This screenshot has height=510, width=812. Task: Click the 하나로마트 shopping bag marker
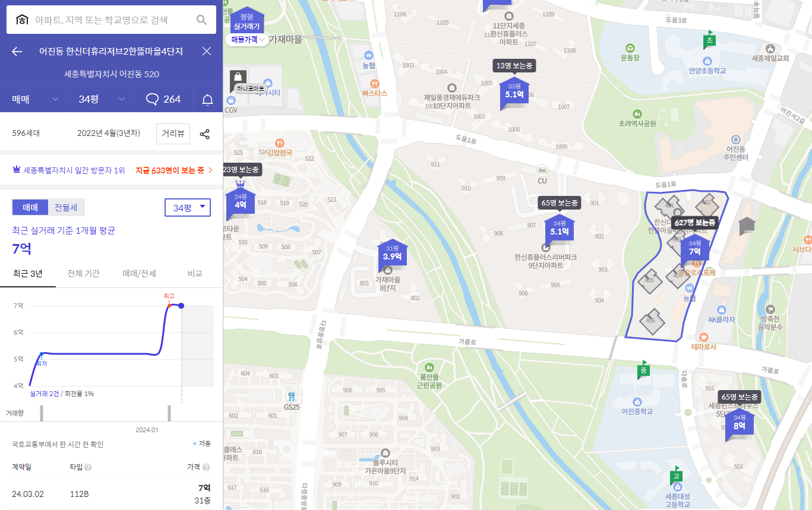238,78
